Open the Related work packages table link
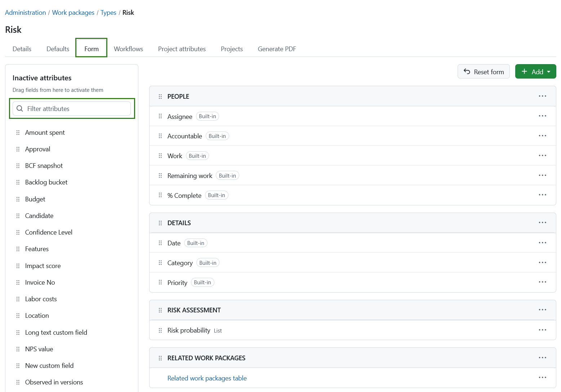 (207, 378)
